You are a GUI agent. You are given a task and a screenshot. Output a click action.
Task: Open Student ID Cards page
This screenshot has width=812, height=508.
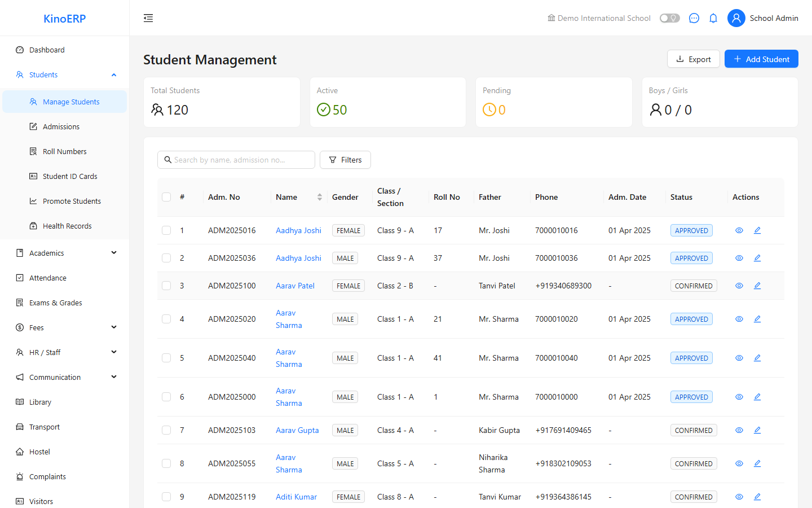(x=64, y=176)
